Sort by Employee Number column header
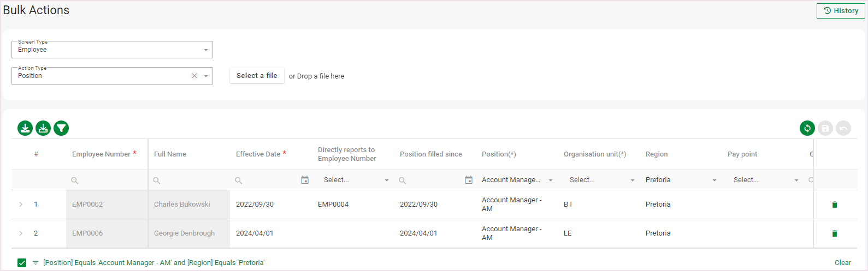Viewport: 868px width, 271px height. (101, 154)
